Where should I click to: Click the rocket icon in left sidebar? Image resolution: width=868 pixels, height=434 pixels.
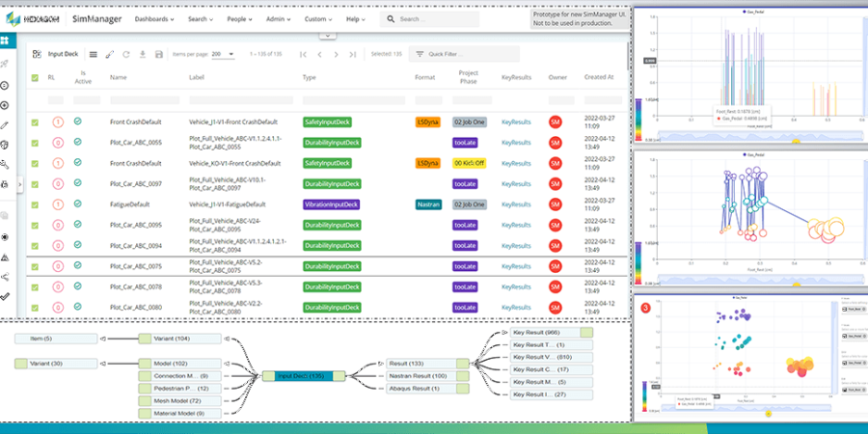5,64
